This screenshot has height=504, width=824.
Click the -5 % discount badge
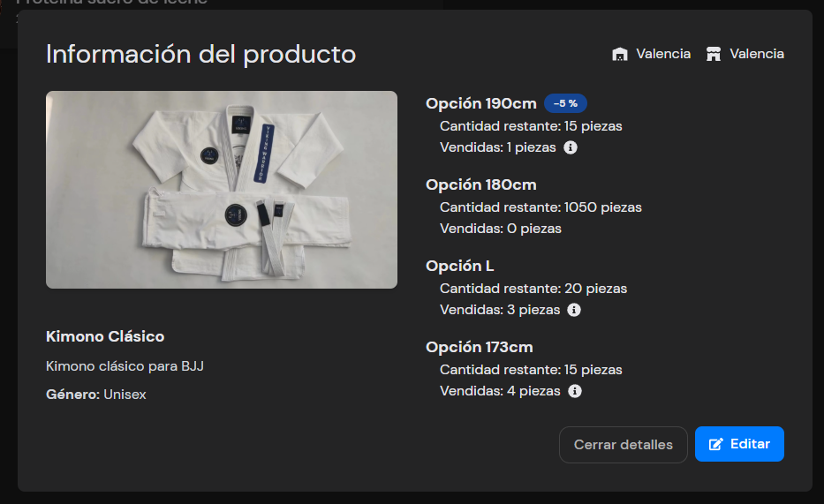click(565, 103)
